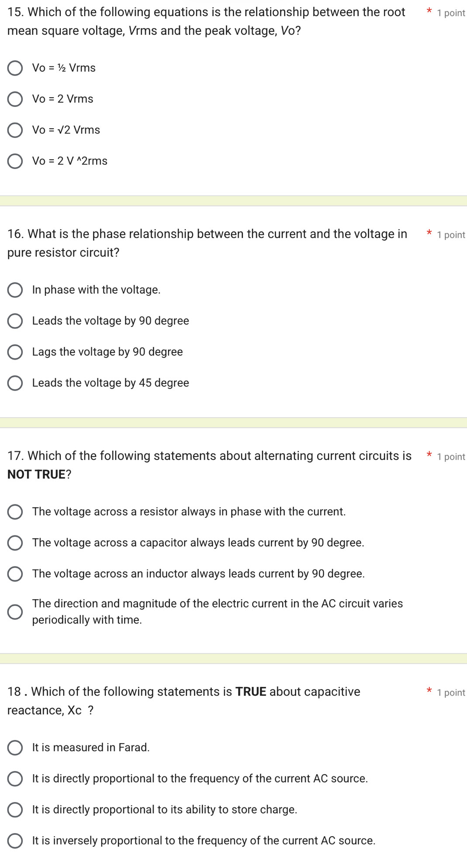Pick "Lags the voltage by 90 degree"
Image resolution: width=467 pixels, height=868 pixels.
[15, 352]
